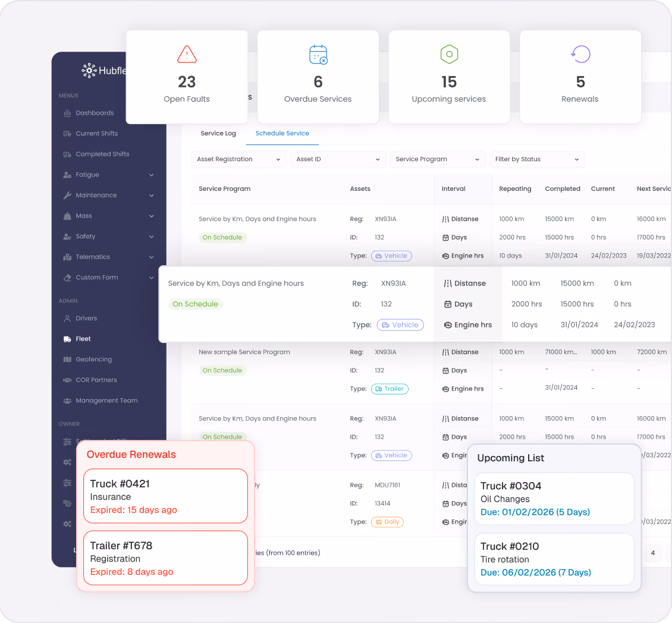Open Truck #0304 Oil Changes upcoming item

[554, 499]
